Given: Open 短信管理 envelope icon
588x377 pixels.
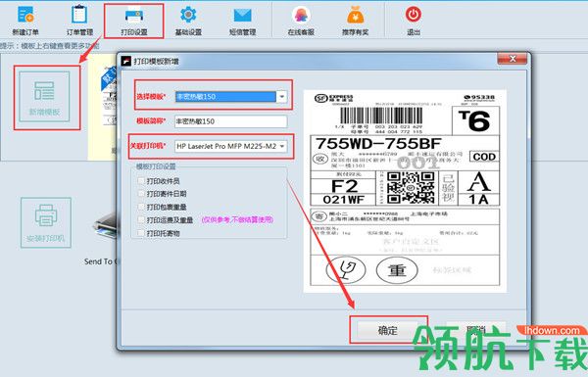Looking at the screenshot, I should click(243, 21).
